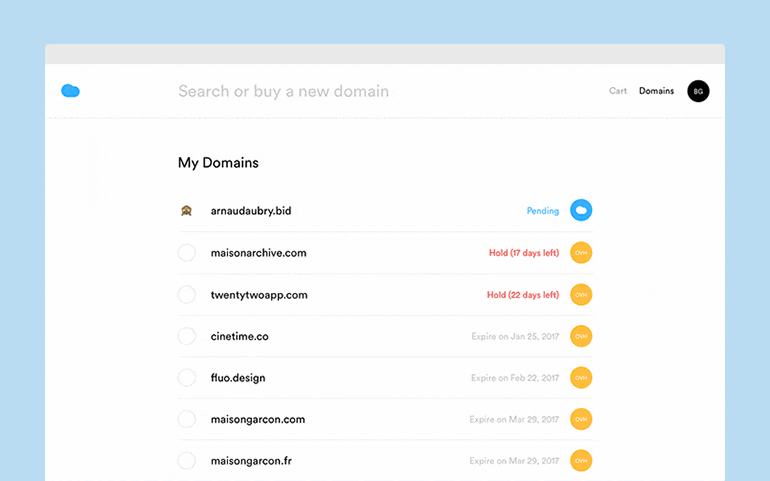The width and height of the screenshot is (770, 481).
Task: Click the favicon icon beside arnaudaubry.bid
Action: [x=186, y=211]
